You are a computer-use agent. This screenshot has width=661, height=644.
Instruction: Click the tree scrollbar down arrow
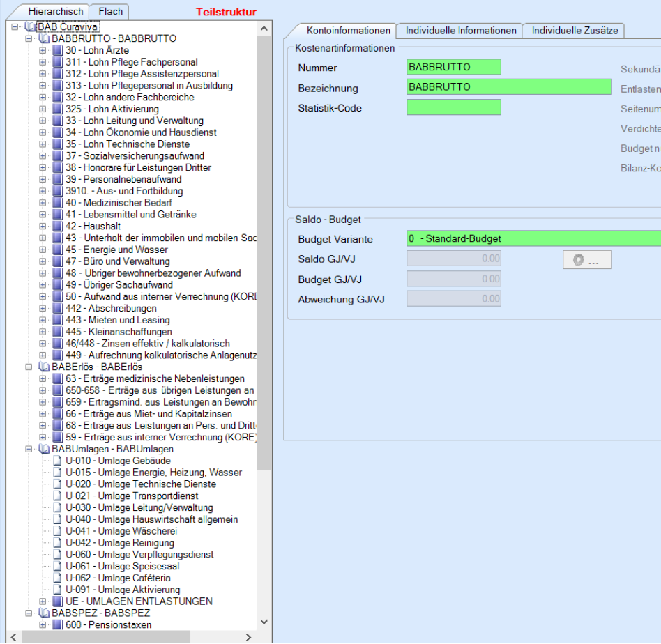pos(264,622)
